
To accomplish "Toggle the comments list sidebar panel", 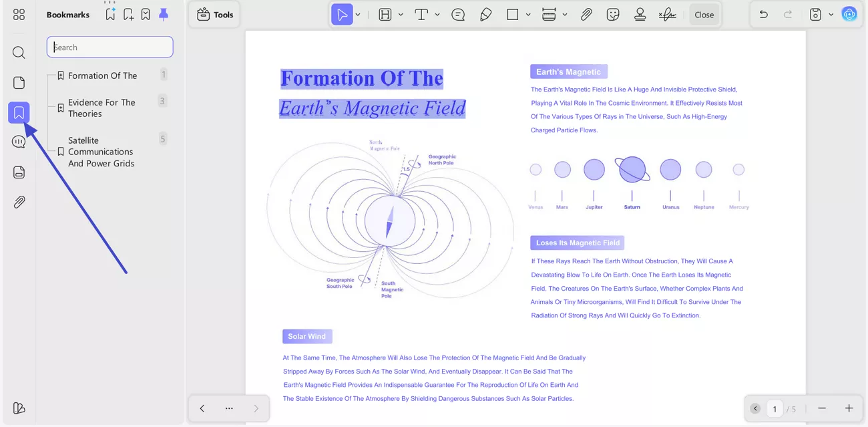I will click(x=19, y=142).
